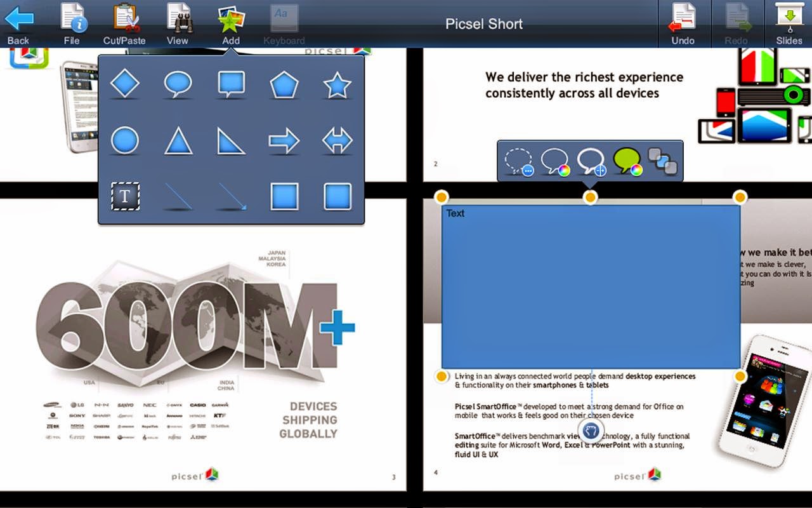
Task: Select the top-center resize handle
Action: click(x=590, y=197)
